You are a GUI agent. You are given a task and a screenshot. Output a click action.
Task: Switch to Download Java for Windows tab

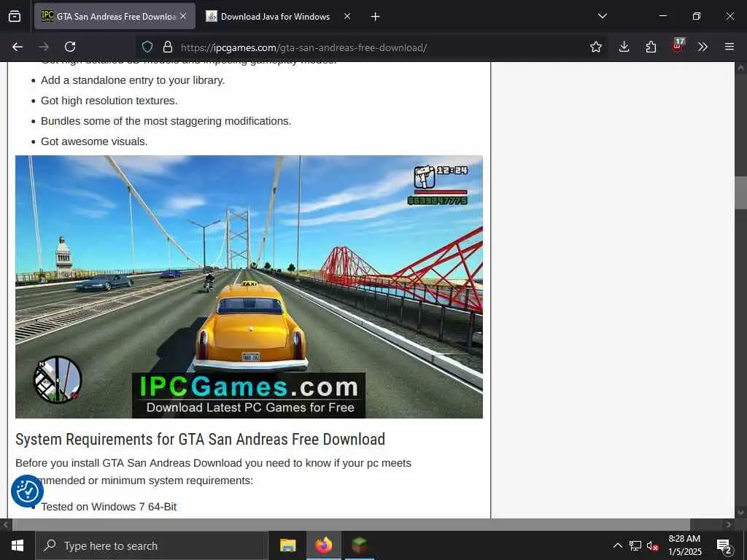pyautogui.click(x=275, y=16)
